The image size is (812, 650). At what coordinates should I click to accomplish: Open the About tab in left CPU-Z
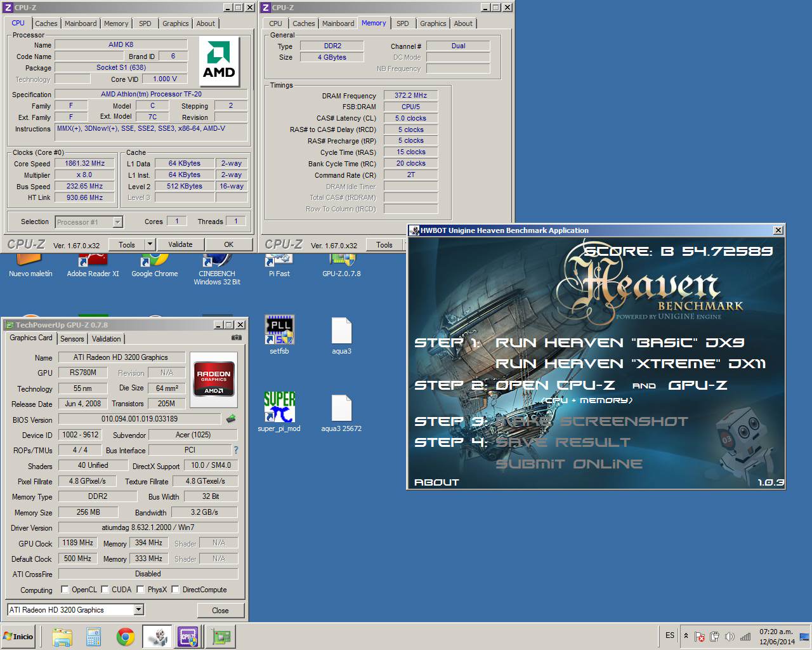tap(206, 23)
